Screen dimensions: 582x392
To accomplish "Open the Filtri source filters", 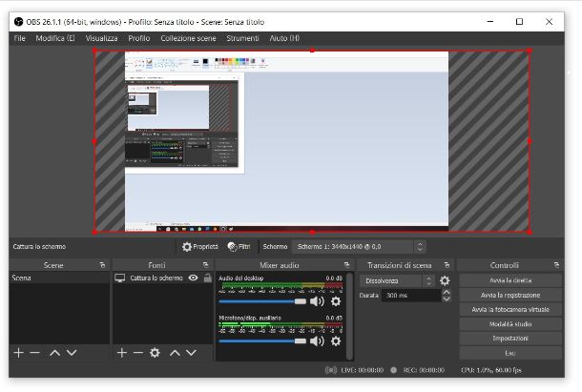I will (x=239, y=246).
